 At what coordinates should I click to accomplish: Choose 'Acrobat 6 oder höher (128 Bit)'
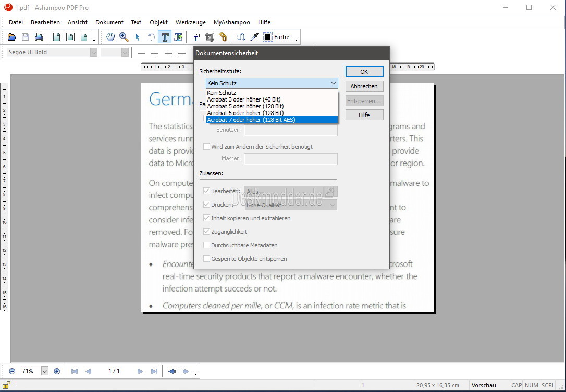(272, 113)
